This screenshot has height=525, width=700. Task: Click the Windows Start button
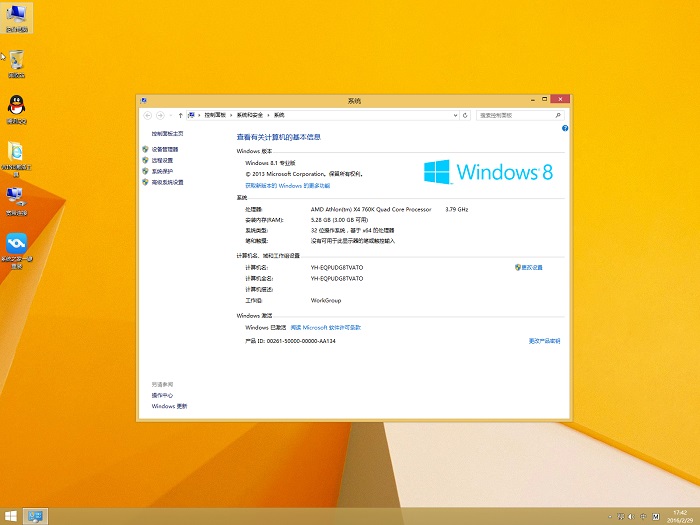click(11, 516)
